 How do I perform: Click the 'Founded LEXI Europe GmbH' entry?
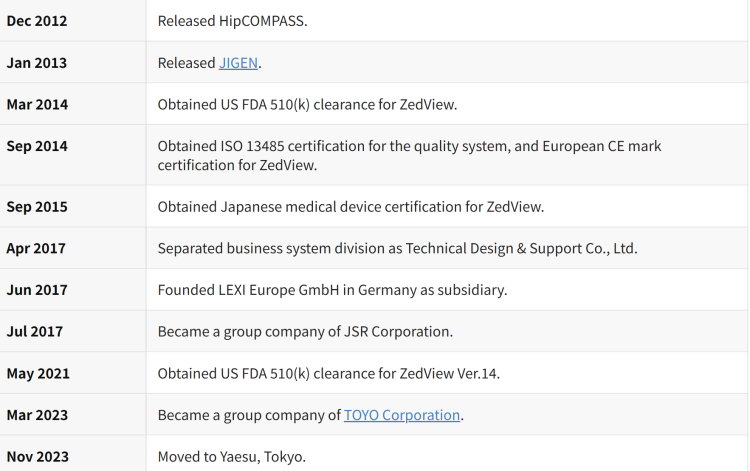332,290
